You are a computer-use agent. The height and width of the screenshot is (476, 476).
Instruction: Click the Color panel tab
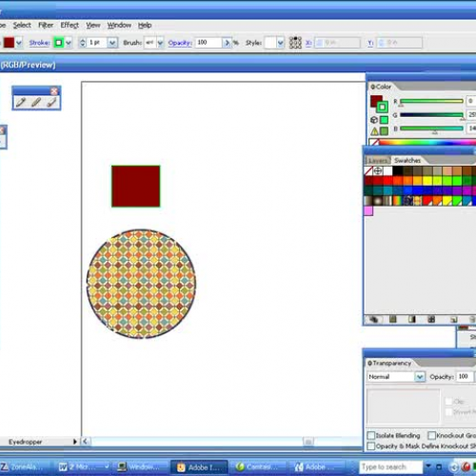381,87
